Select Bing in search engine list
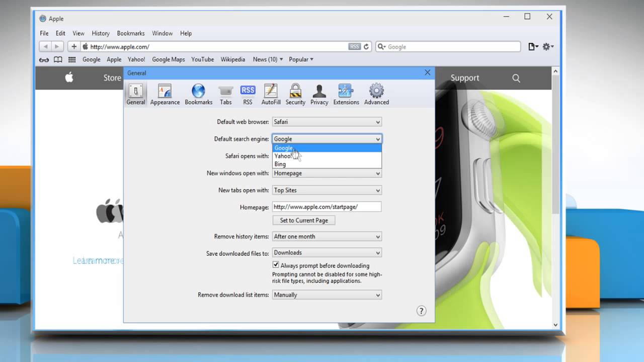 [327, 164]
